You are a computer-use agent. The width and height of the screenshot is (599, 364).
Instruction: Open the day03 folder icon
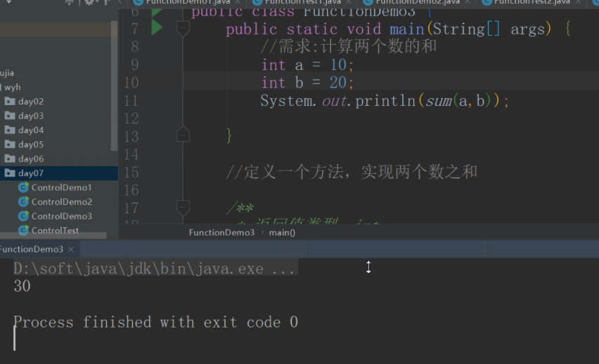10,116
